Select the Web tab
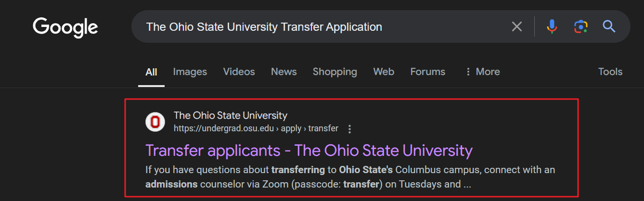The height and width of the screenshot is (201, 644). point(384,72)
